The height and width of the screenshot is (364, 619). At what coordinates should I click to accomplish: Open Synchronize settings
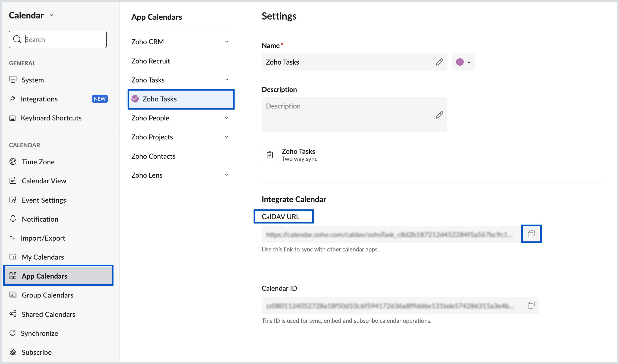pos(39,333)
